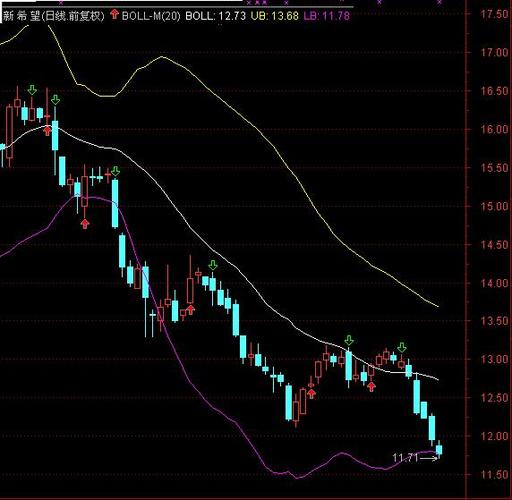Screen dimensions: 512x500
Task: Click the red arrow icon beside BOLL-M(20)
Action: 115,14
